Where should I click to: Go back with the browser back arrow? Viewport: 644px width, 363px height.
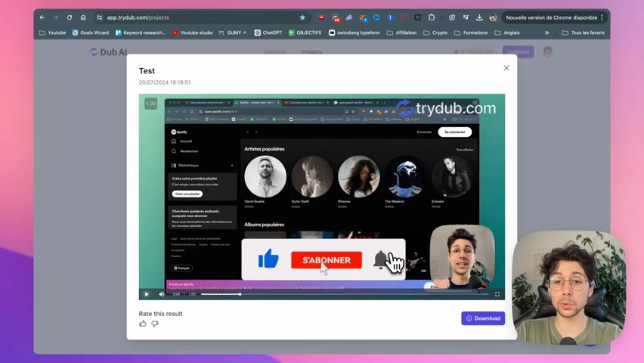point(42,17)
